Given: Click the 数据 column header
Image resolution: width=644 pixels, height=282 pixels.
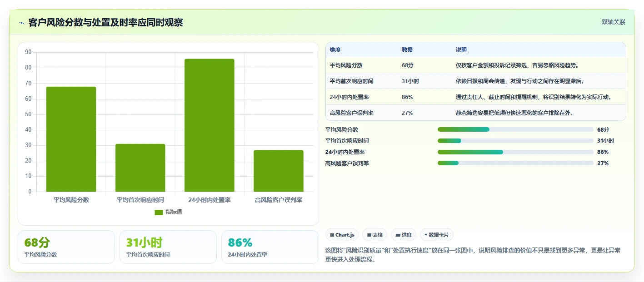Looking at the screenshot, I should (x=407, y=50).
